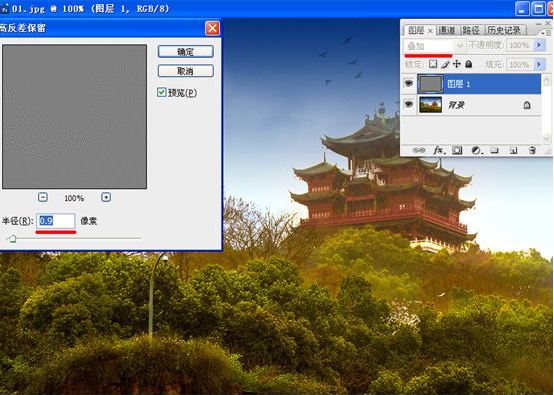
Task: Close the 图层 tab with x
Action: pyautogui.click(x=430, y=31)
